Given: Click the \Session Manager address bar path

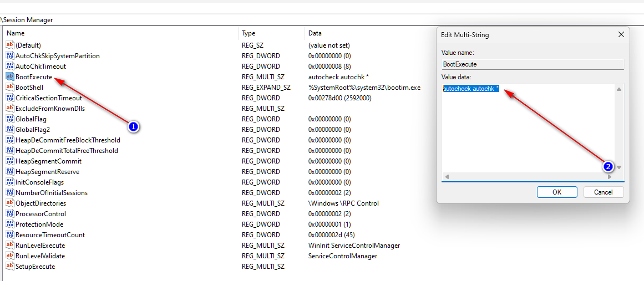Looking at the screenshot, I should [27, 20].
